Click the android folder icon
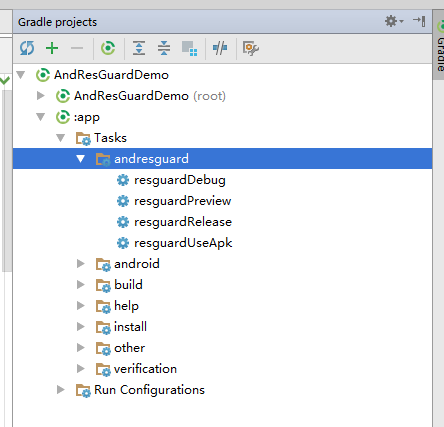Image resolution: width=444 pixels, height=427 pixels. [x=103, y=265]
